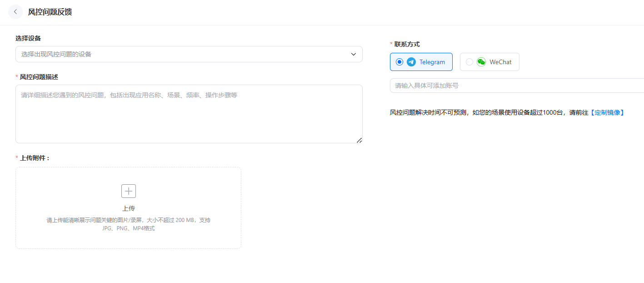Click the 上传 text in upload area

(129, 208)
